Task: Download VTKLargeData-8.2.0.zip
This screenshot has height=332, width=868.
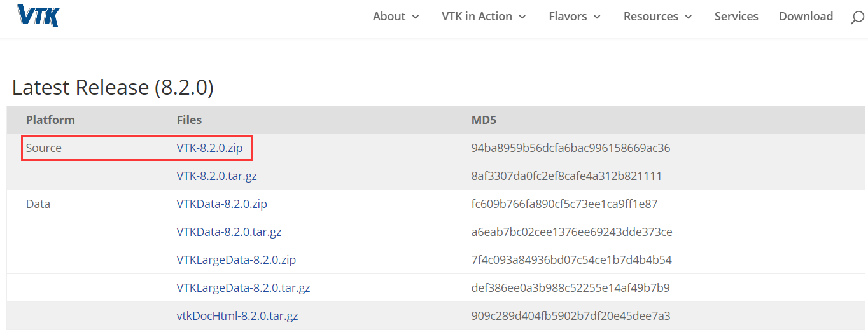Action: pos(236,260)
